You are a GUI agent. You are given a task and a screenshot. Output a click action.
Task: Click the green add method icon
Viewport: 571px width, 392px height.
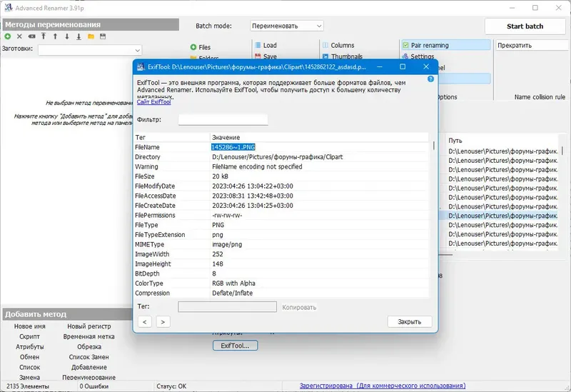(x=8, y=36)
